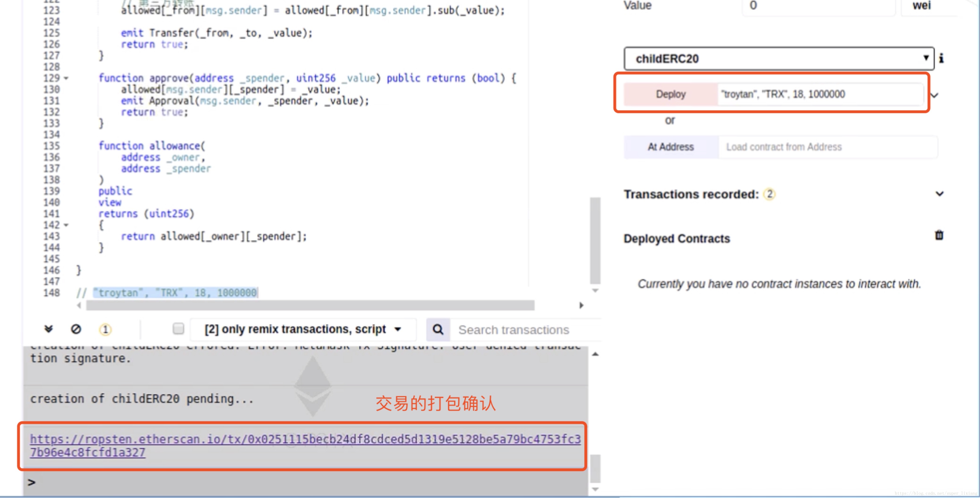Screen dimensions: 980x498
Task: Click the search transactions magnifier icon
Action: click(x=438, y=329)
